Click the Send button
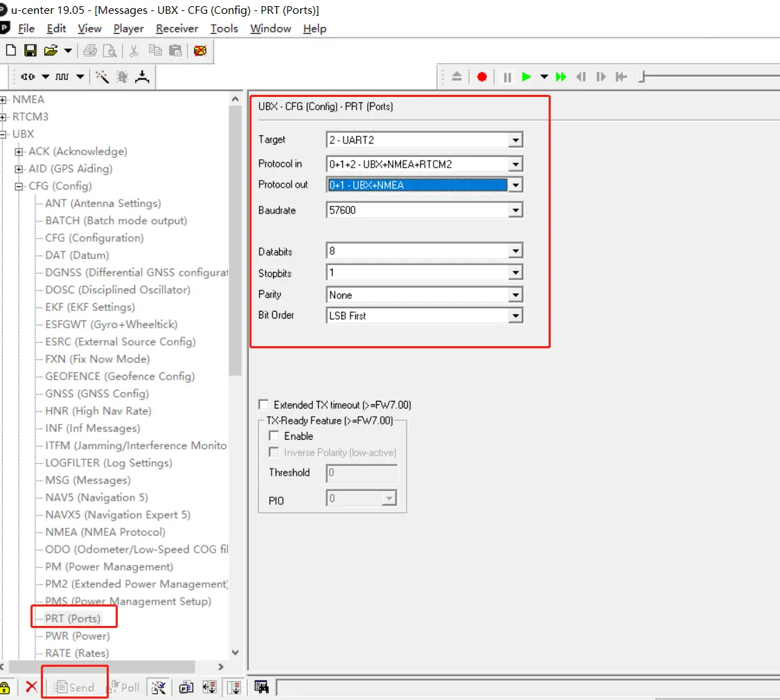 tap(74, 687)
